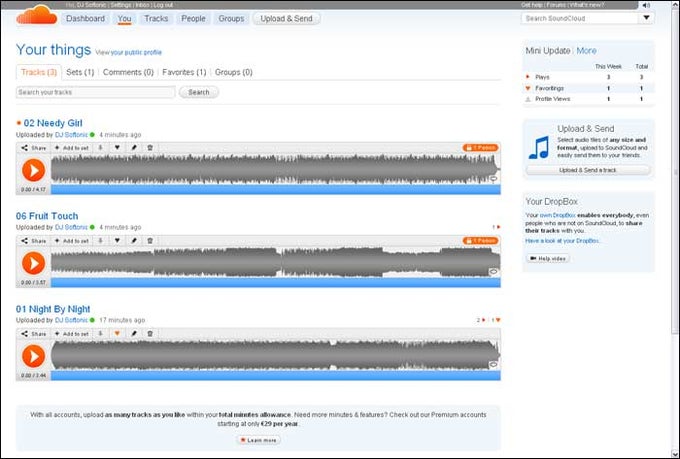
Task: Open the search options dropdown arrow
Action: point(646,18)
